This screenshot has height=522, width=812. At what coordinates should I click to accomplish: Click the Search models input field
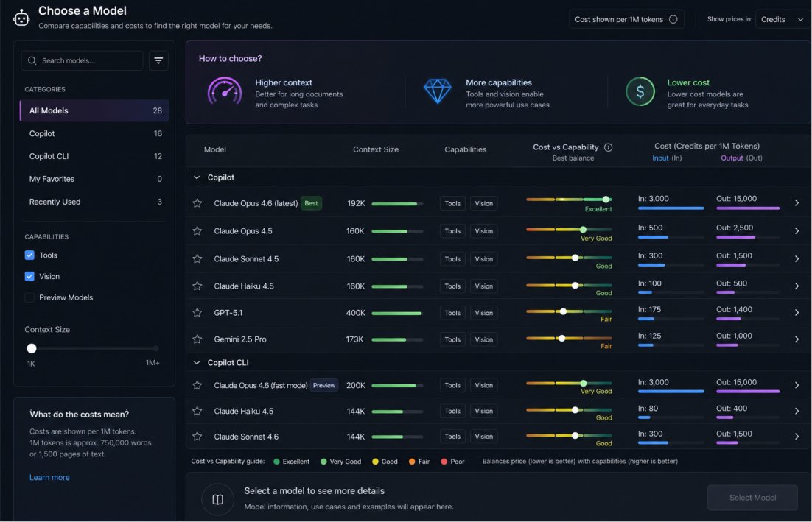pyautogui.click(x=83, y=60)
